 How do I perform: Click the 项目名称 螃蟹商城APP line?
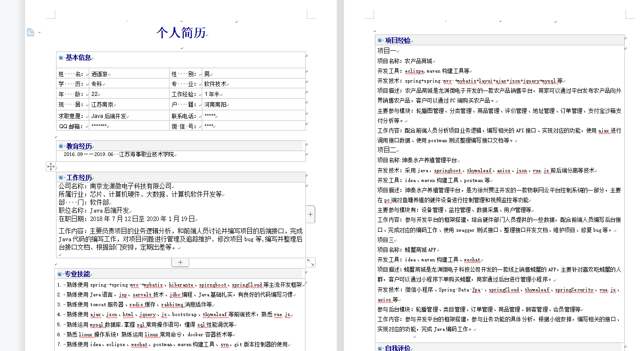click(x=407, y=250)
